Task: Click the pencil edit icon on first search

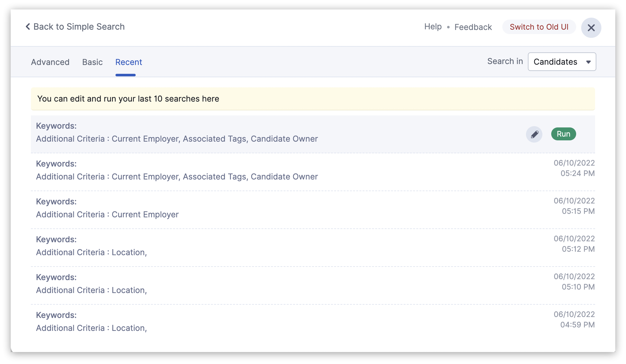Action: coord(534,134)
